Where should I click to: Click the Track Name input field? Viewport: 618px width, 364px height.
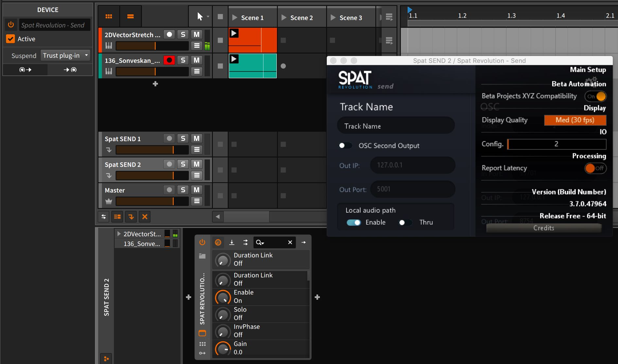pos(396,126)
